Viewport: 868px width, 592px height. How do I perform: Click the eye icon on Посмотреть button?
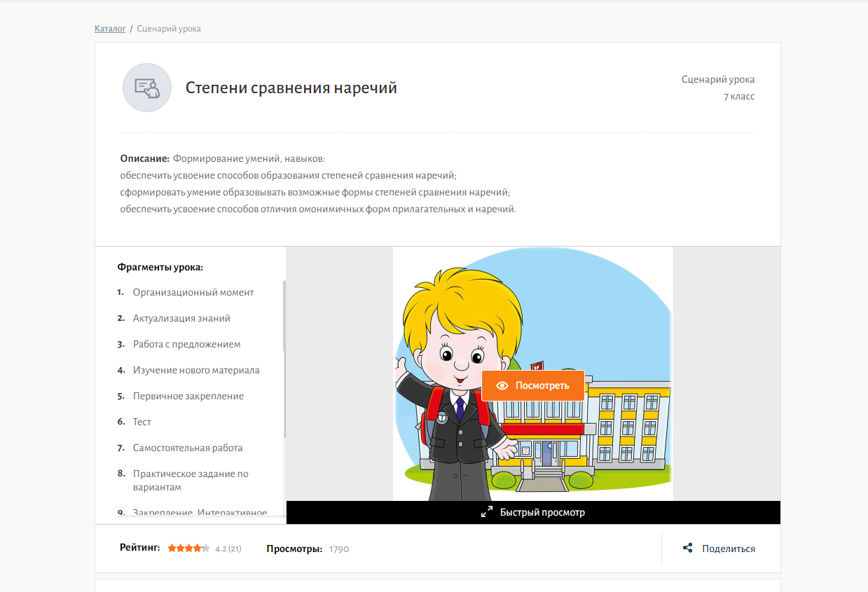point(502,386)
